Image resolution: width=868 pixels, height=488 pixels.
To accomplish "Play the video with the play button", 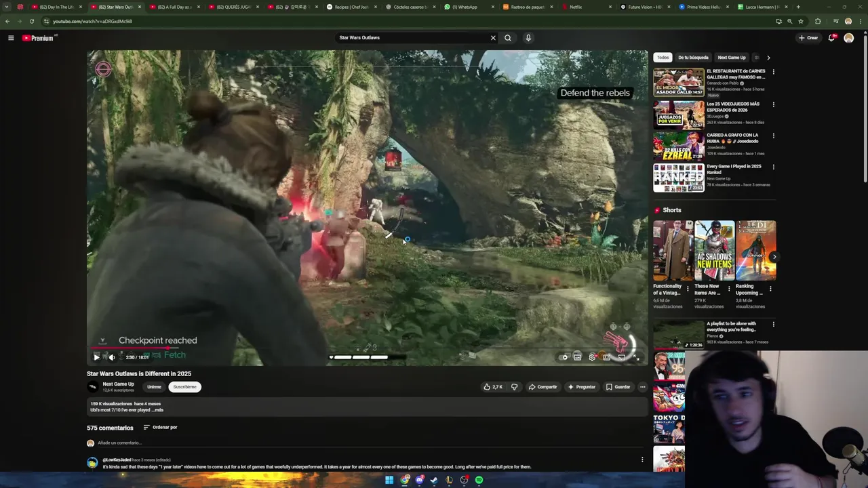I will pyautogui.click(x=96, y=357).
